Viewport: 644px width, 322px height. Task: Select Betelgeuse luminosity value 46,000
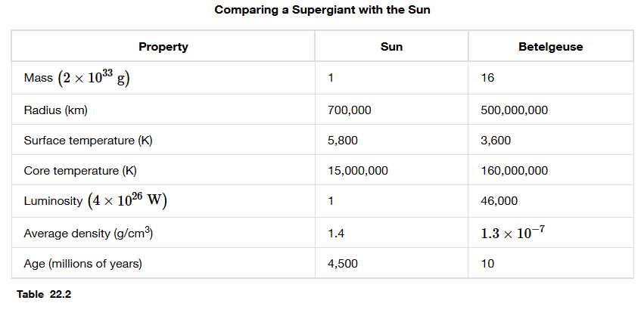coord(499,201)
